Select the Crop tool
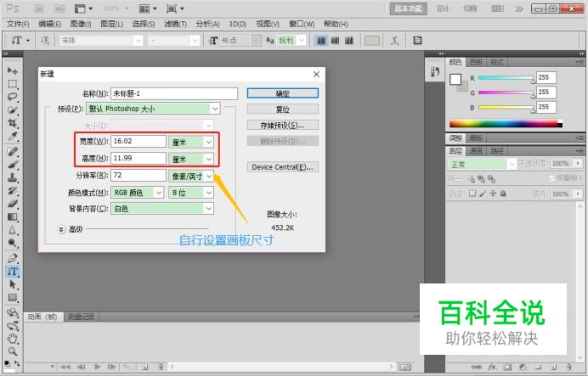The width and height of the screenshot is (588, 376). pos(13,123)
